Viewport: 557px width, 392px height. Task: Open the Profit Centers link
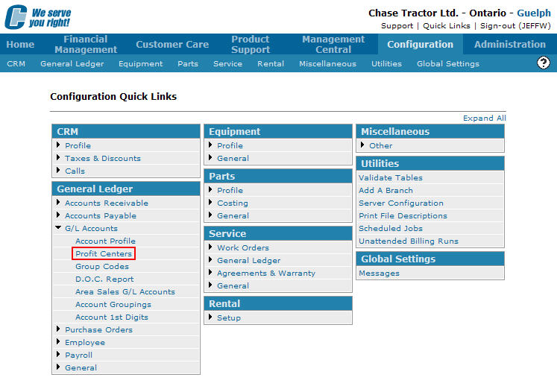pyautogui.click(x=104, y=253)
